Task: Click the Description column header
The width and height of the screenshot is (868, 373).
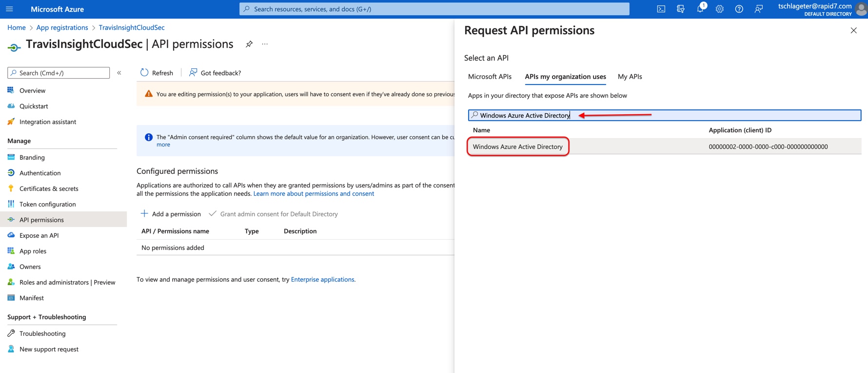Action: 300,231
